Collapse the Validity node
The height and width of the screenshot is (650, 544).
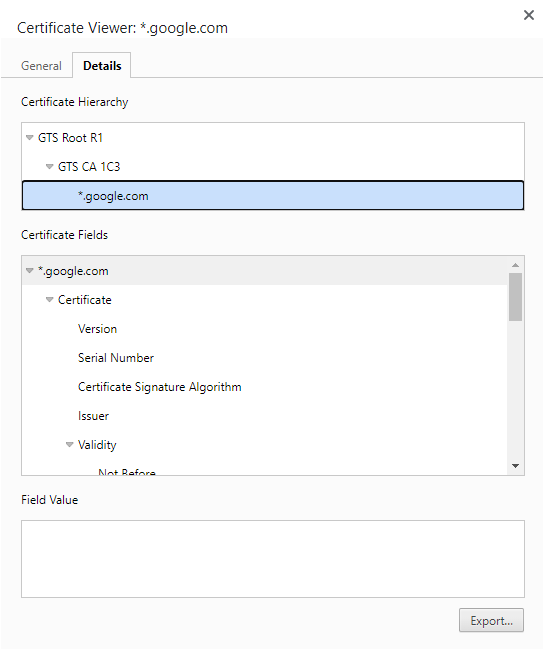(x=69, y=445)
